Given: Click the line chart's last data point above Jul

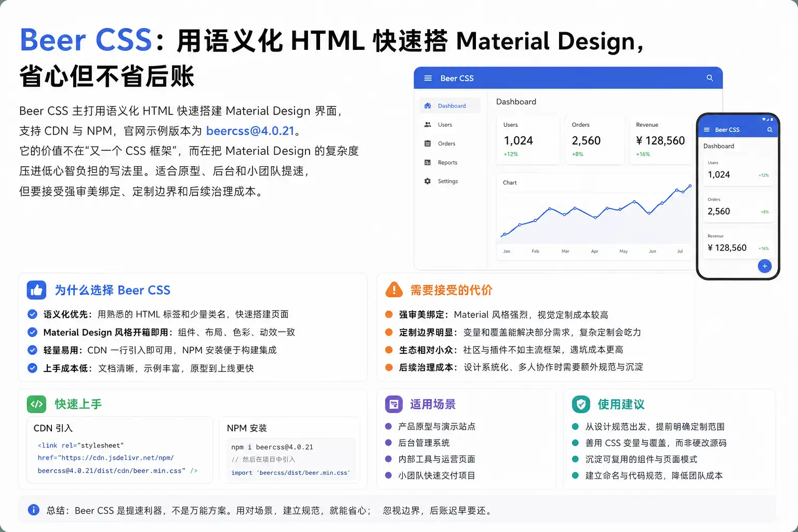Looking at the screenshot, I should click(x=690, y=185).
